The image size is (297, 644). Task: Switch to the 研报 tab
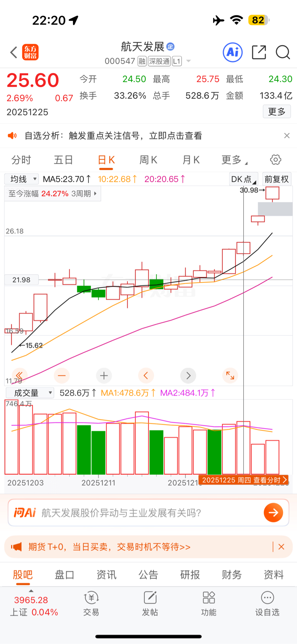pos(190,575)
